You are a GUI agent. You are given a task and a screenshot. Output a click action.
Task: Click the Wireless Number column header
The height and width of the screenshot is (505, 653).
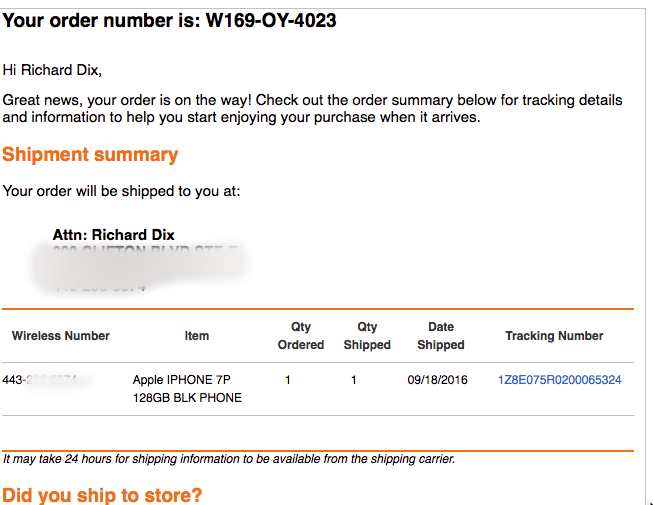(61, 336)
